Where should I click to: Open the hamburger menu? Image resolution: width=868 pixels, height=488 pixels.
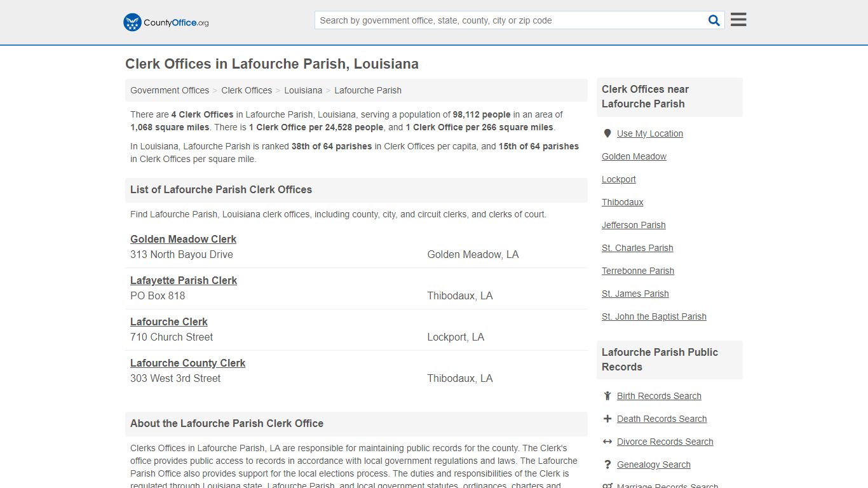tap(738, 20)
